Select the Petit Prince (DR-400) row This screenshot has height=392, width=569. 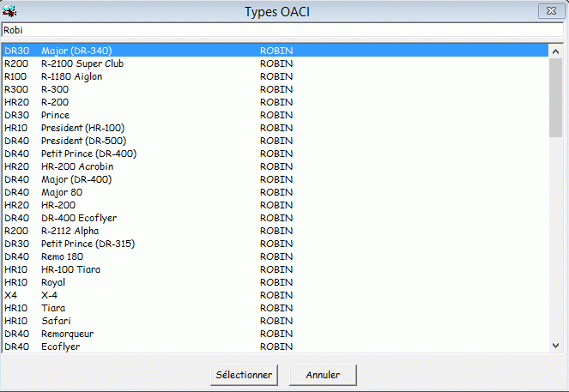point(275,154)
